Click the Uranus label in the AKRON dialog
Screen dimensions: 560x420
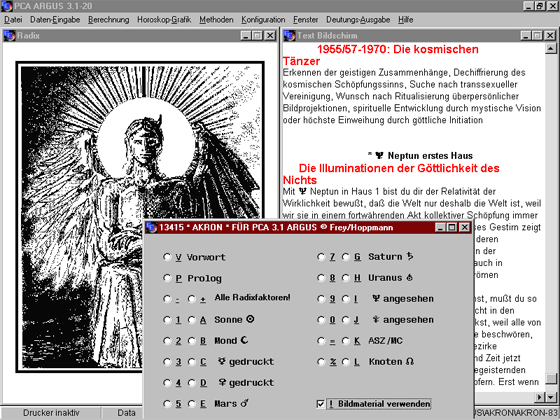391,278
